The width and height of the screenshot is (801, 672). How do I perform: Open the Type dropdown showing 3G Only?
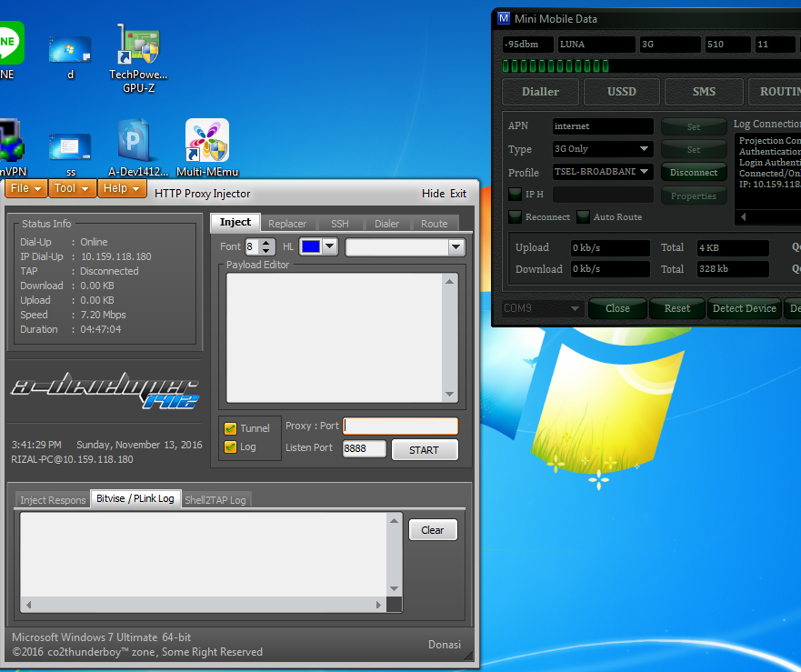click(603, 149)
